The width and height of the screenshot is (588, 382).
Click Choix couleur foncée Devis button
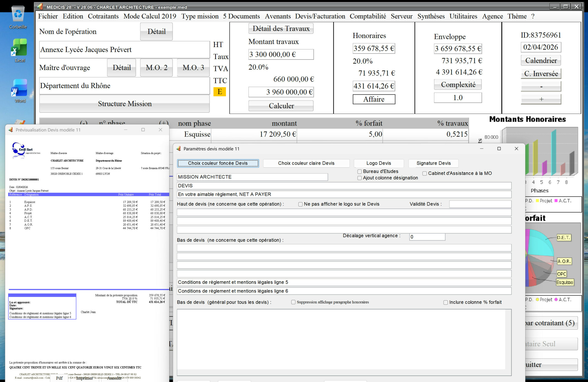tap(218, 163)
